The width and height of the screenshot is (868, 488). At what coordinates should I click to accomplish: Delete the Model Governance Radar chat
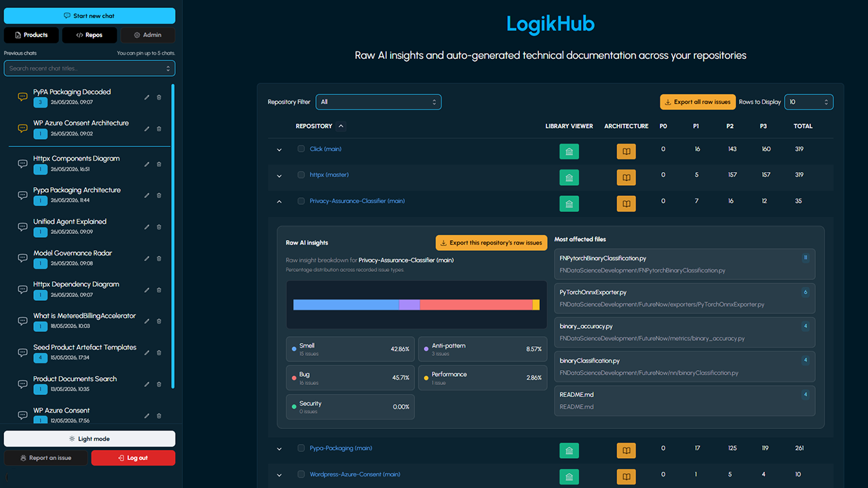tap(159, 259)
